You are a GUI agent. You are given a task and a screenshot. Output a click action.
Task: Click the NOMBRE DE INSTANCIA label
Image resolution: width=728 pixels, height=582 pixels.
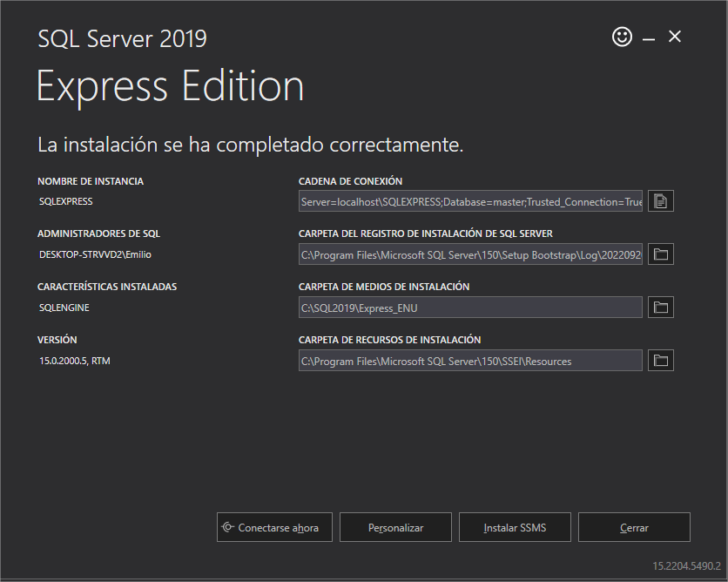click(91, 181)
